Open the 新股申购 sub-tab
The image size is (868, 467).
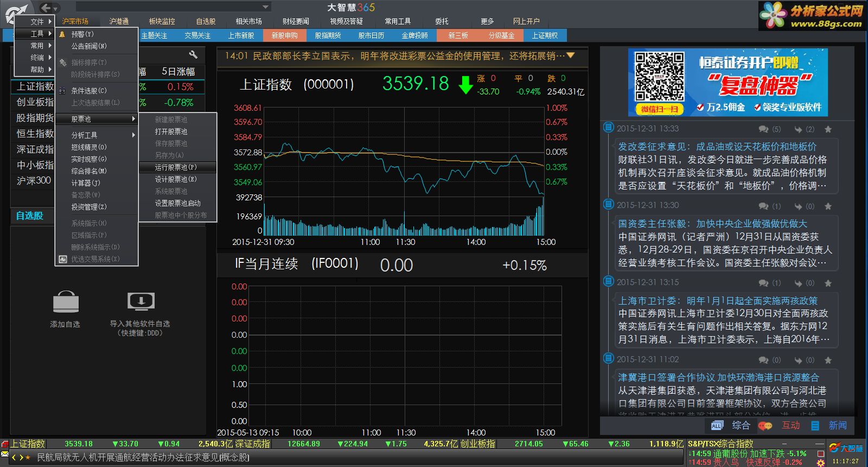tap(285, 35)
